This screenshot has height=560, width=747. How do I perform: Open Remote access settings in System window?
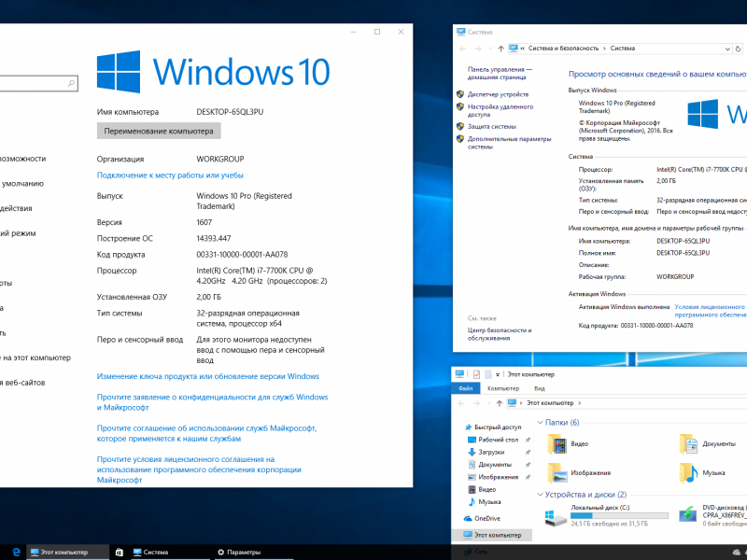pyautogui.click(x=500, y=110)
